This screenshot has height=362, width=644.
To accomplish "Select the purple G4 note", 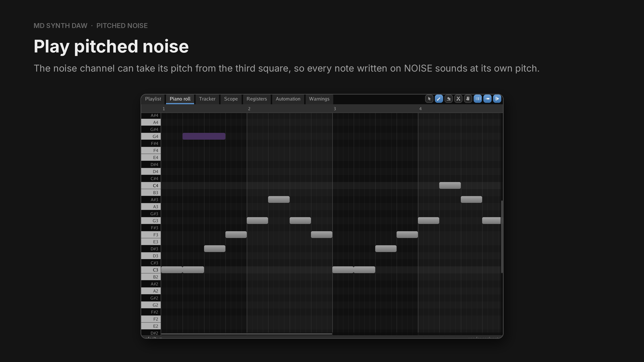I will click(x=204, y=136).
